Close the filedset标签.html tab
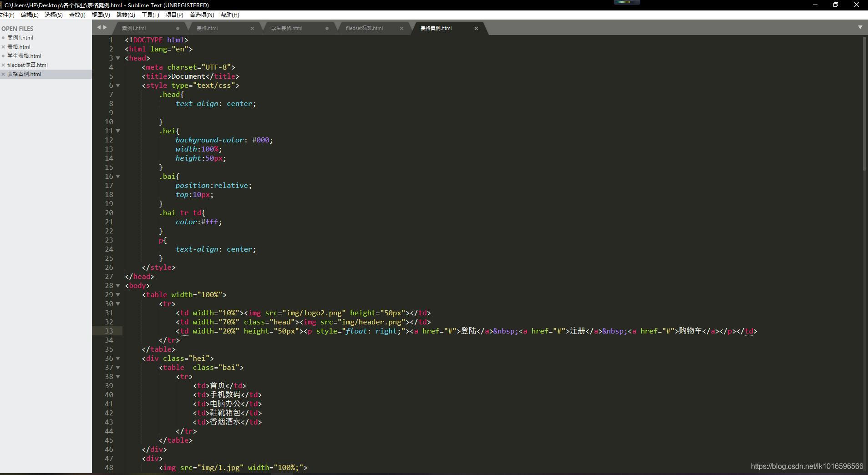This screenshot has width=868, height=475. click(401, 28)
